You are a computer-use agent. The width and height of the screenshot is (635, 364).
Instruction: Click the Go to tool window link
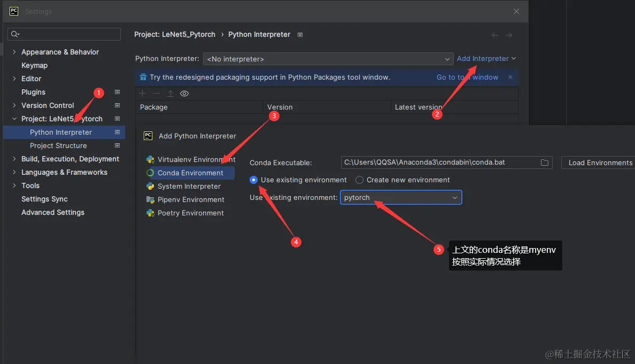click(x=467, y=77)
